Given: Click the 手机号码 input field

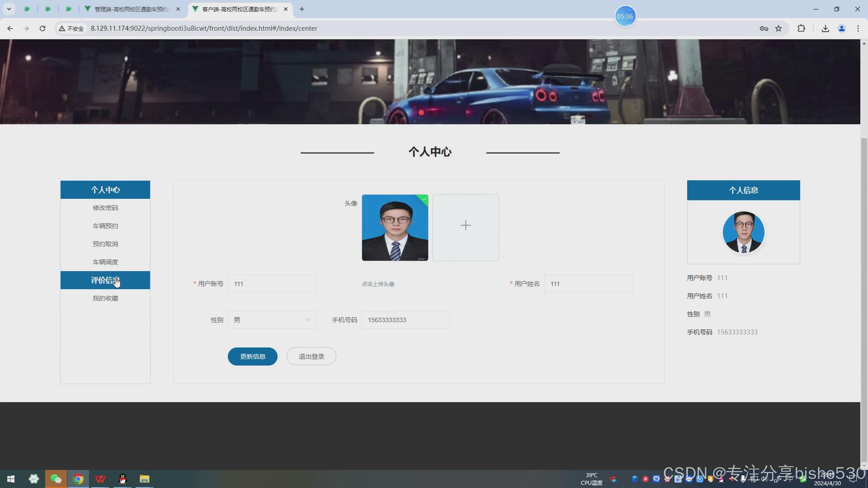Looking at the screenshot, I should tap(406, 320).
